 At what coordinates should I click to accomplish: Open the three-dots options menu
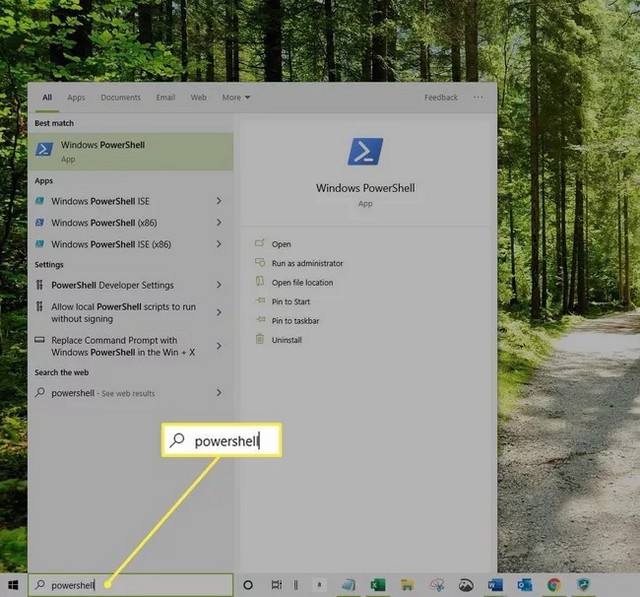pyautogui.click(x=478, y=98)
